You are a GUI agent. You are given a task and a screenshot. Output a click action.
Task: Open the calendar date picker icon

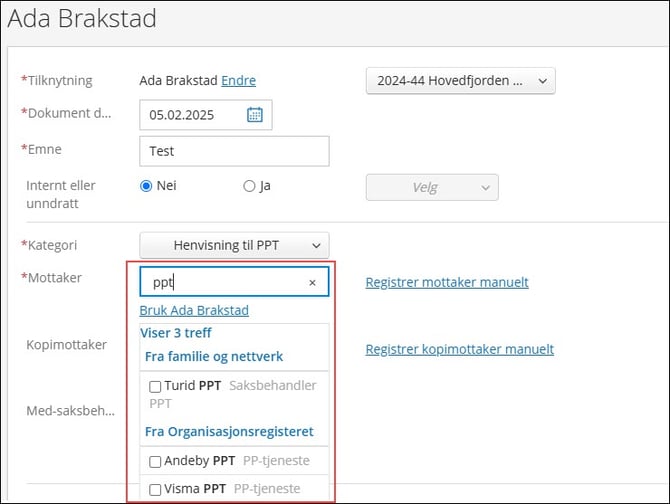pos(254,115)
